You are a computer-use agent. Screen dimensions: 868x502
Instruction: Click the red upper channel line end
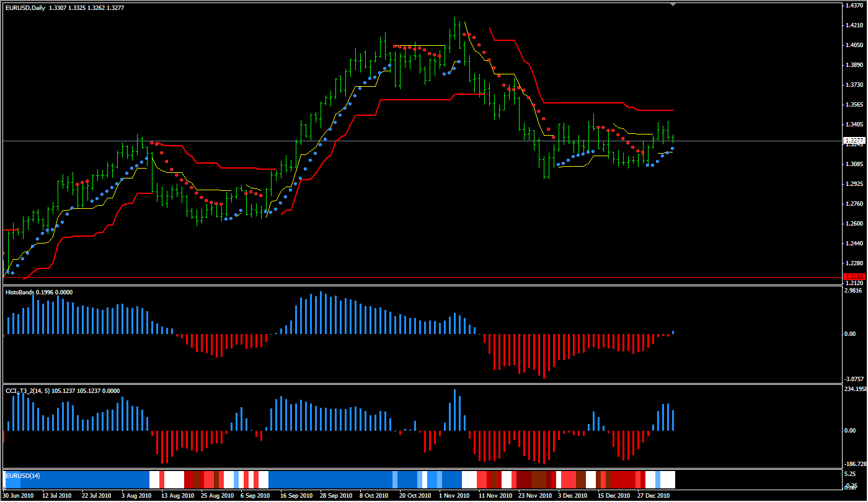[x=671, y=110]
